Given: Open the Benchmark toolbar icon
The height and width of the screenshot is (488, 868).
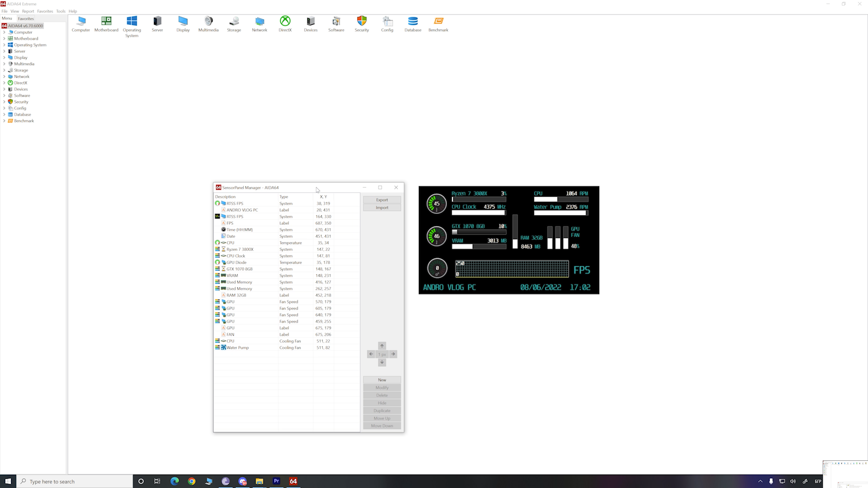Looking at the screenshot, I should coord(438,24).
